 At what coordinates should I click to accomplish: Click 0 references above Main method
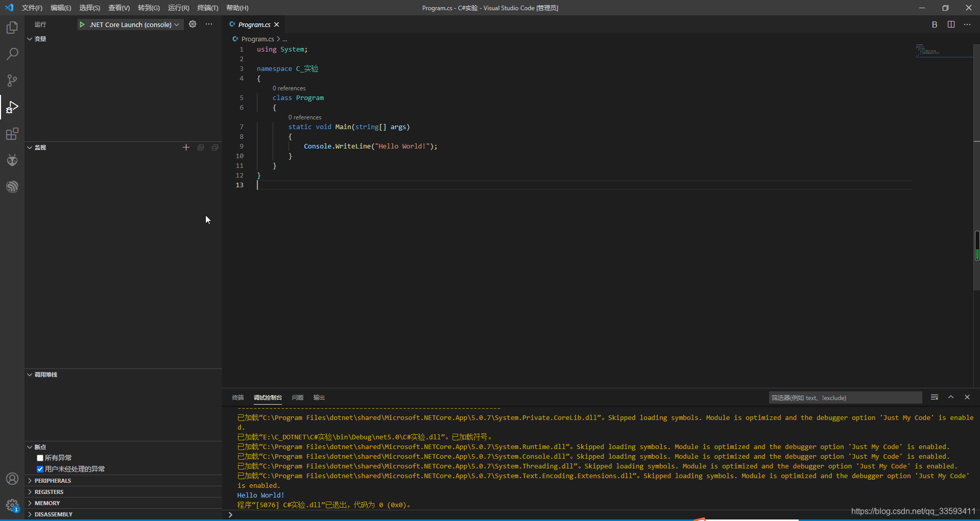pyautogui.click(x=305, y=117)
